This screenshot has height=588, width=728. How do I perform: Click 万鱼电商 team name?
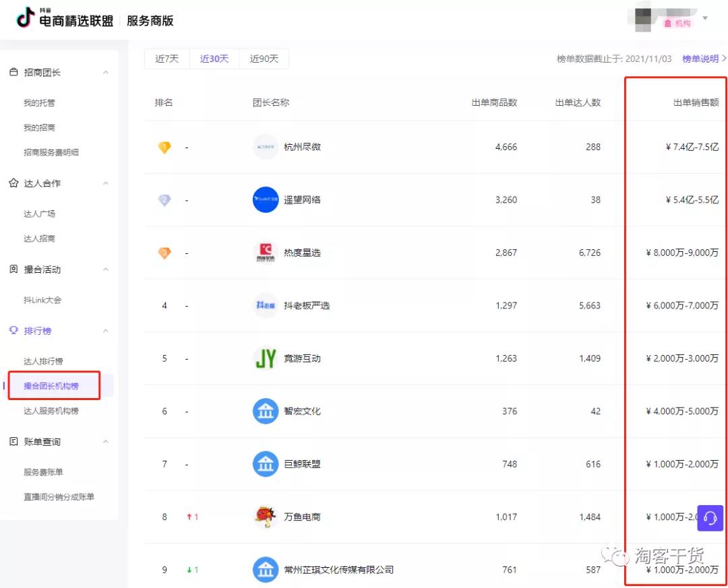click(x=302, y=517)
